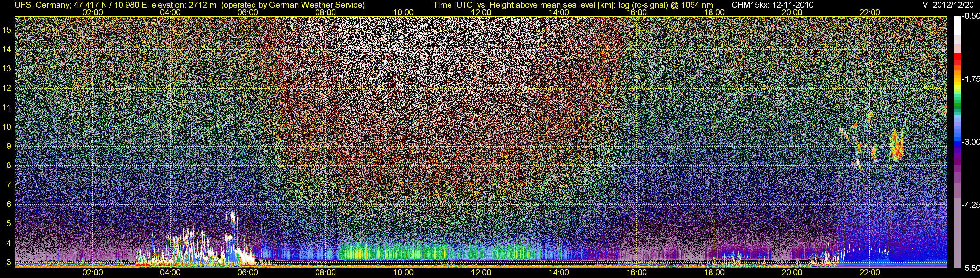
Task: Click the '04:00' label on the top time axis
Action: [170, 12]
